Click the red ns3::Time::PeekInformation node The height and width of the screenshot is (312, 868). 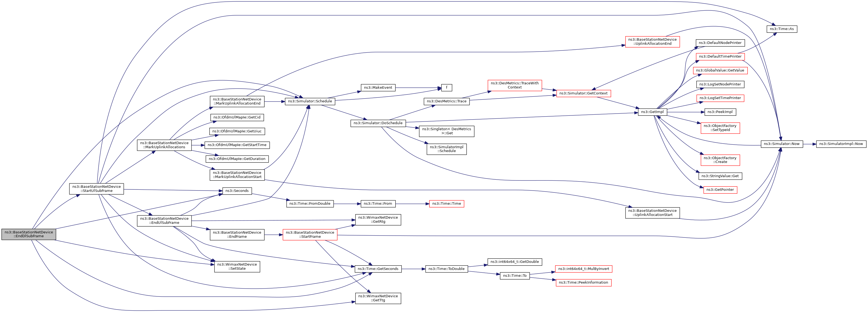(583, 283)
